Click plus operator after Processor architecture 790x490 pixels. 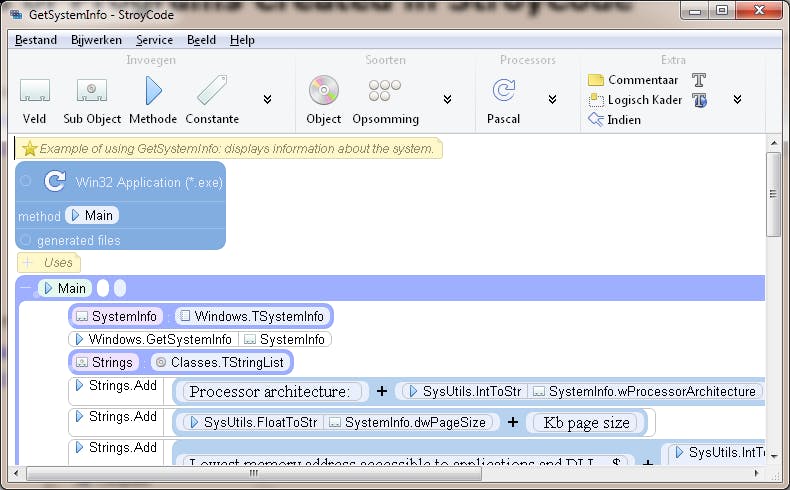[382, 391]
